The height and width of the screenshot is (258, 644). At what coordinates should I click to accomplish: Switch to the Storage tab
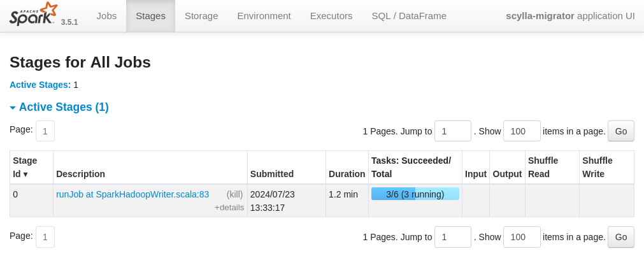click(x=201, y=16)
